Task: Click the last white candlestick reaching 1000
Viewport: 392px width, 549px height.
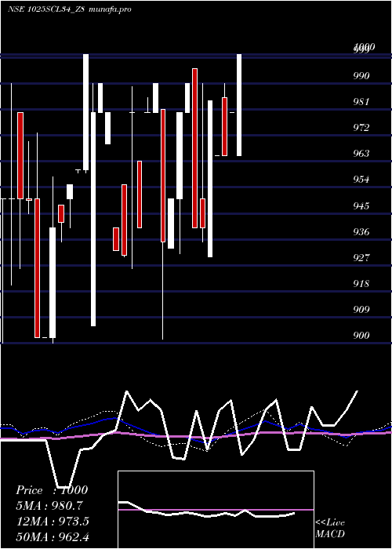Action: pyautogui.click(x=239, y=105)
